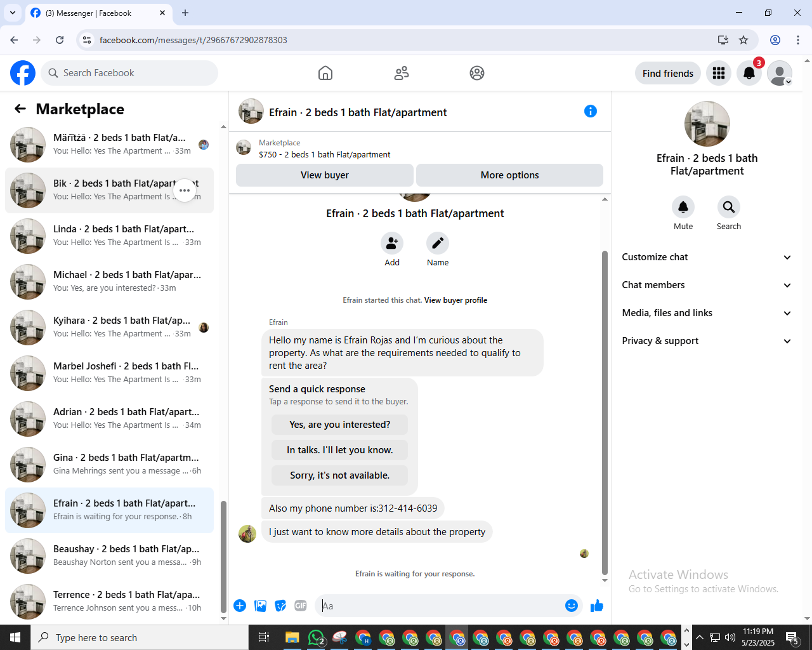Screen dimensions: 812x650
Task: Expand Media, files and links section
Action: [707, 313]
